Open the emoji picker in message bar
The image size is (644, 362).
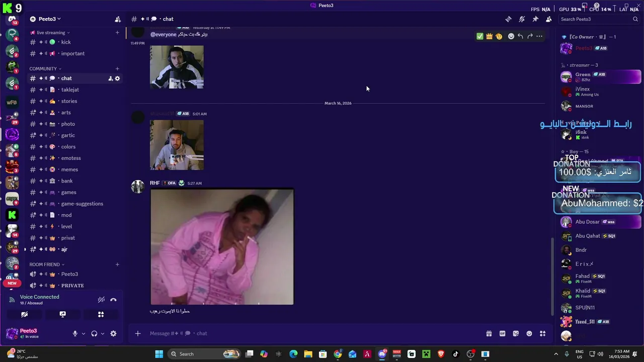pyautogui.click(x=529, y=333)
